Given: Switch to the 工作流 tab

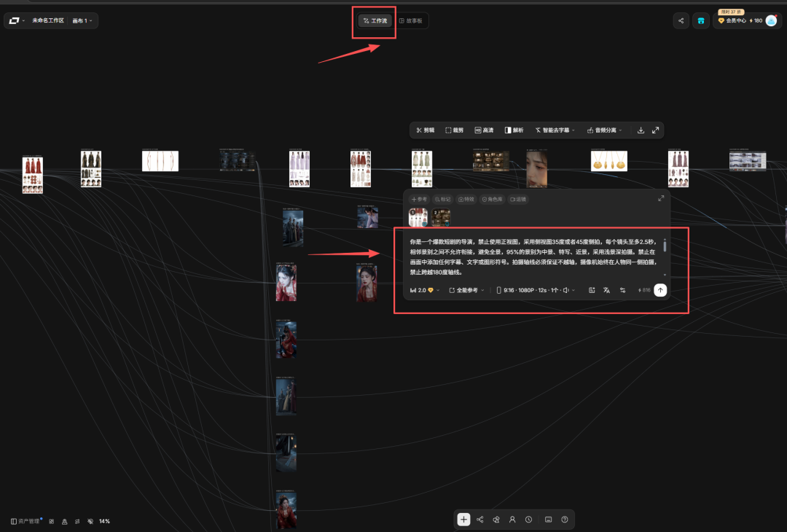Looking at the screenshot, I should click(x=375, y=21).
